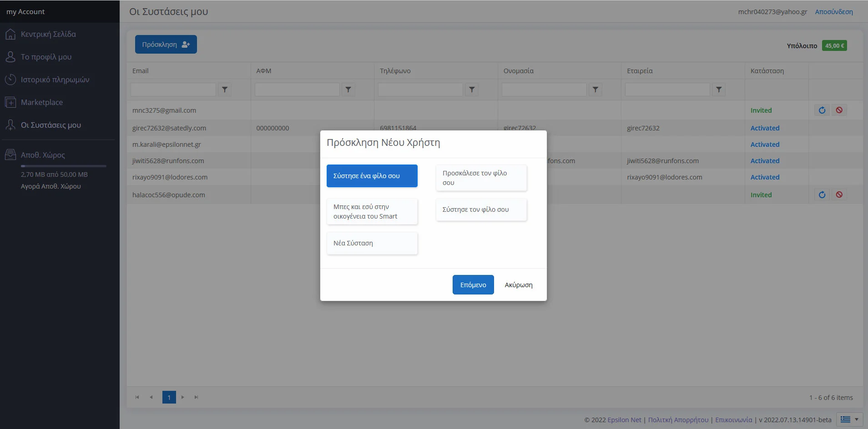Screen dimensions: 868x429
Task: Select the 'Νέα Σύσταση' option
Action: click(372, 243)
